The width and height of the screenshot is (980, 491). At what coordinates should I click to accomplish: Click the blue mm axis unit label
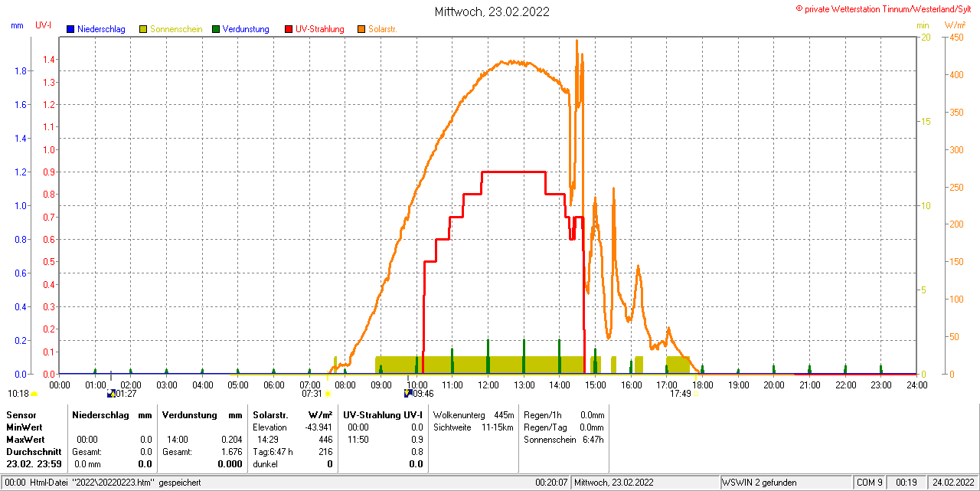point(17,25)
